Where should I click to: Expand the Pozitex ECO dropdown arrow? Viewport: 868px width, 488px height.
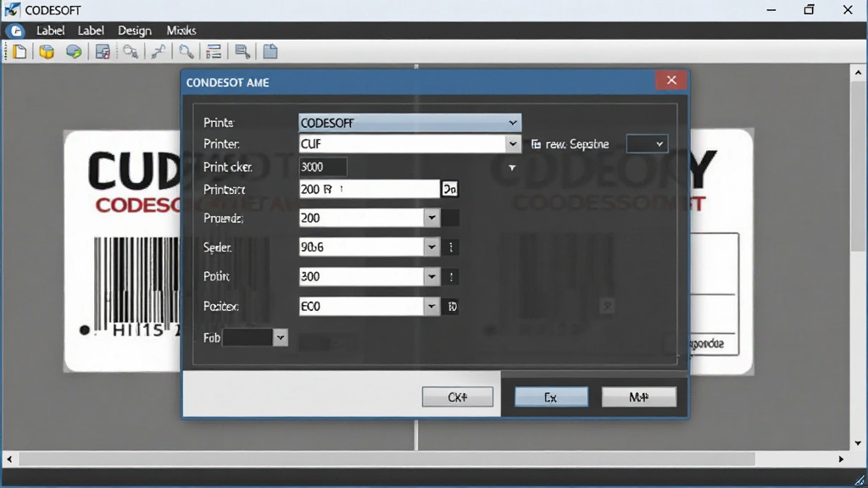[x=431, y=306]
